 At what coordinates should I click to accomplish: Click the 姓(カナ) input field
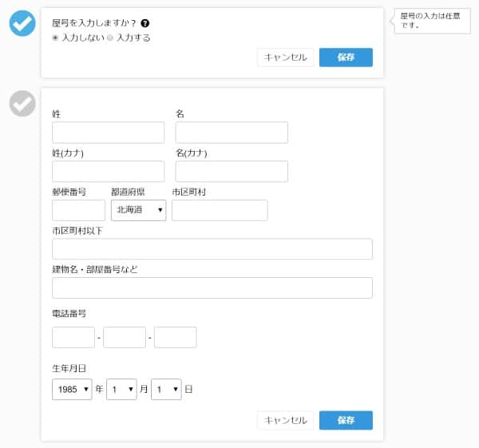coord(108,171)
